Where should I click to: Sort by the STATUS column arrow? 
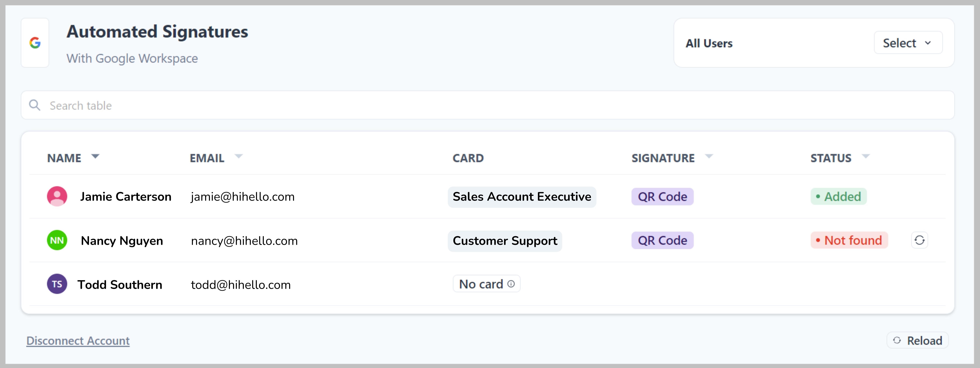(866, 156)
